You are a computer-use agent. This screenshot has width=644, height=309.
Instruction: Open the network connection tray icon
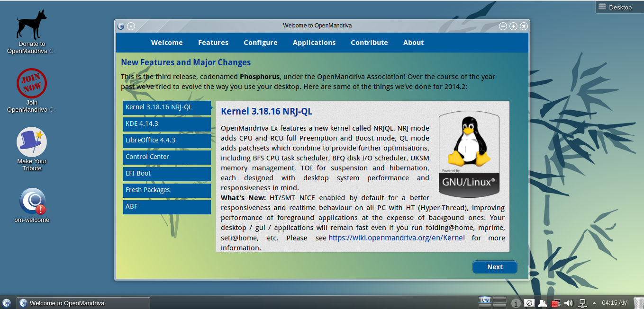coord(582,303)
